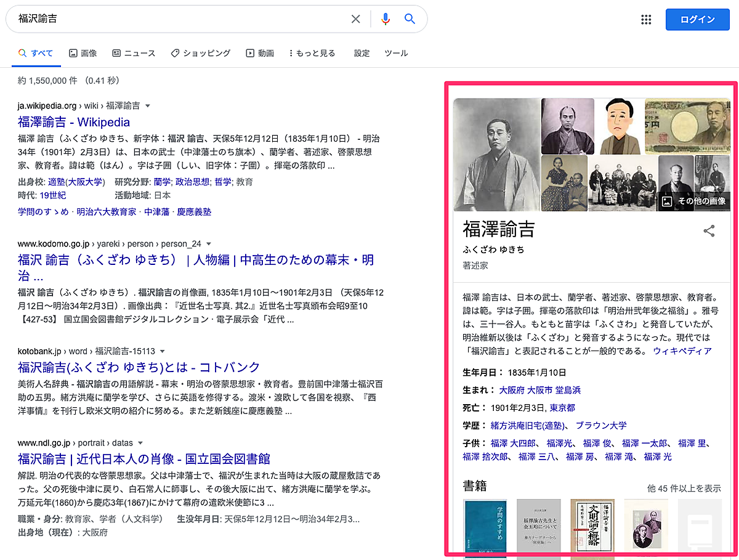This screenshot has height=560, width=739.
Task: Open the ショッピング tab
Action: [201, 54]
